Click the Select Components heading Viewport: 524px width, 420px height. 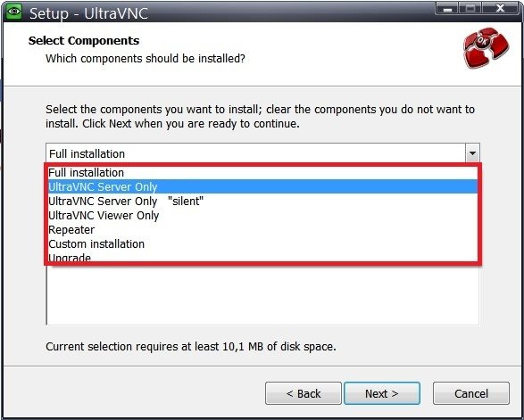point(84,41)
